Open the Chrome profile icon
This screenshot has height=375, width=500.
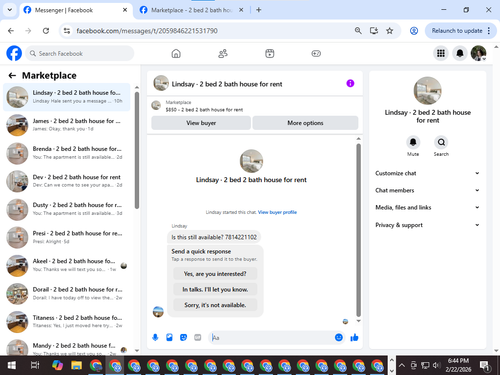[x=414, y=31]
